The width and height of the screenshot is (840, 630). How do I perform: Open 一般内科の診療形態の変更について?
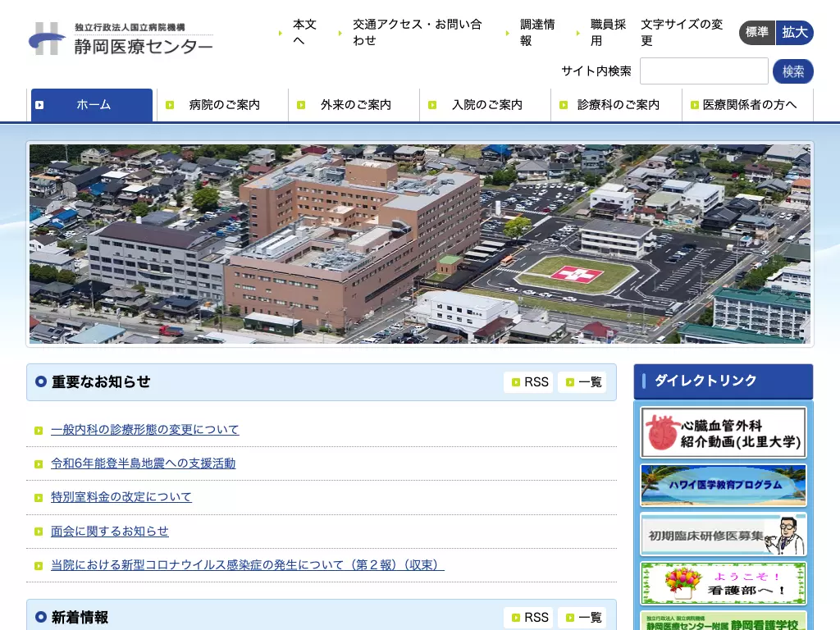coord(144,430)
